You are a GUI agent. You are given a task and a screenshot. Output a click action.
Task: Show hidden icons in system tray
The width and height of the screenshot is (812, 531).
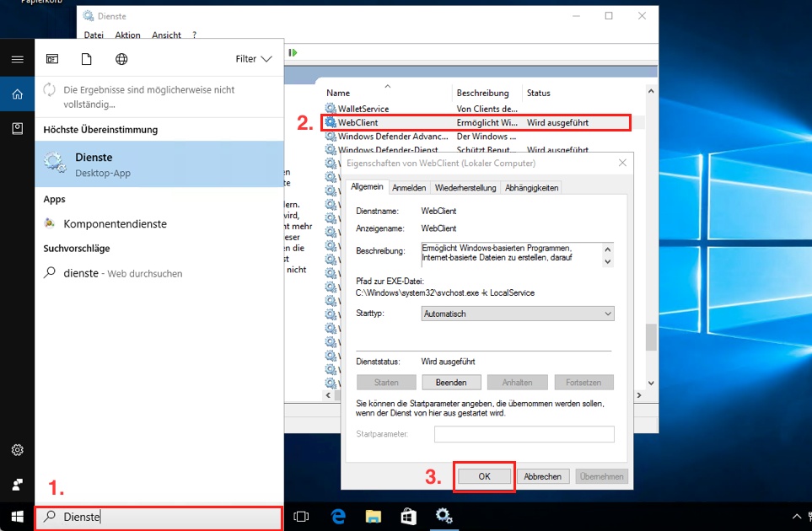(x=797, y=517)
